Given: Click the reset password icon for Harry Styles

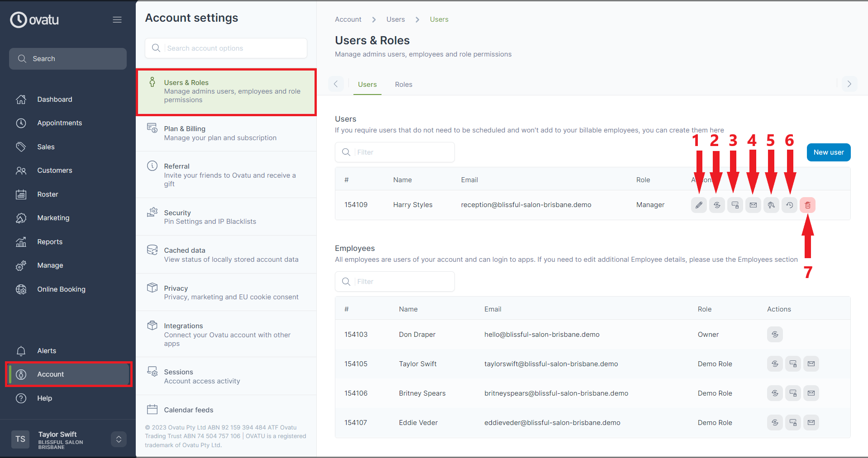Looking at the screenshot, I should click(x=716, y=205).
